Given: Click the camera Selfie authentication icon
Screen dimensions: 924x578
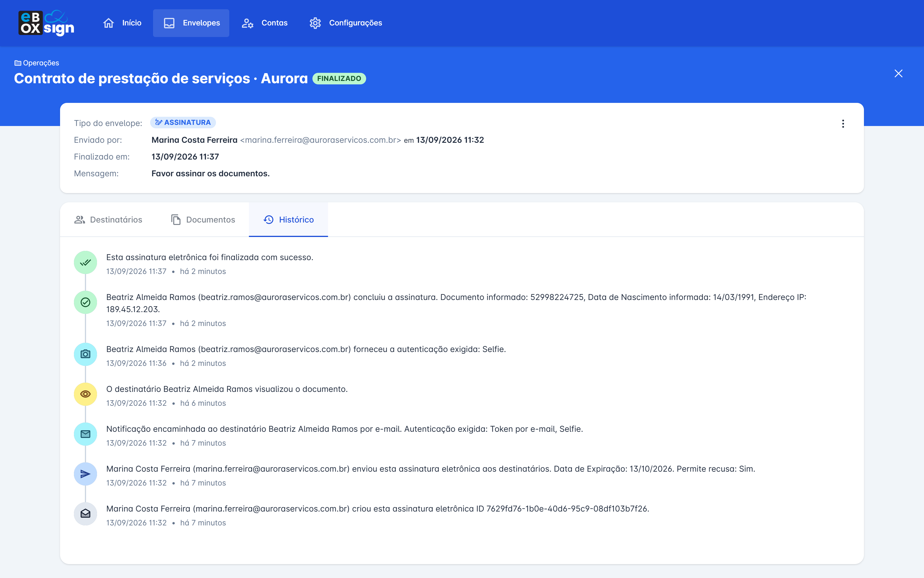Looking at the screenshot, I should [x=85, y=354].
